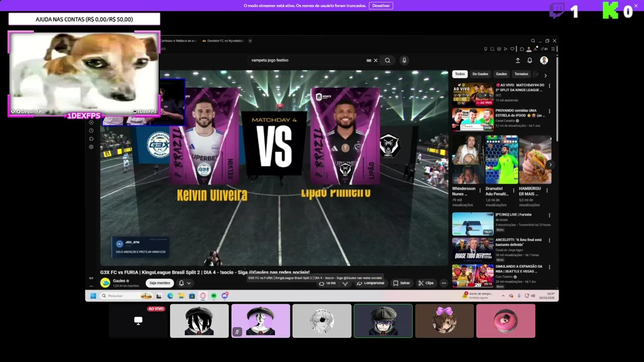
Task: Open the more actions ellipsis under the video
Action: (444, 283)
